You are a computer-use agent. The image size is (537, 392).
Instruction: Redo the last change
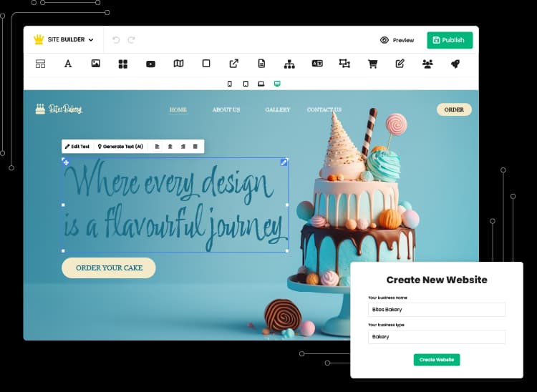[x=131, y=40]
